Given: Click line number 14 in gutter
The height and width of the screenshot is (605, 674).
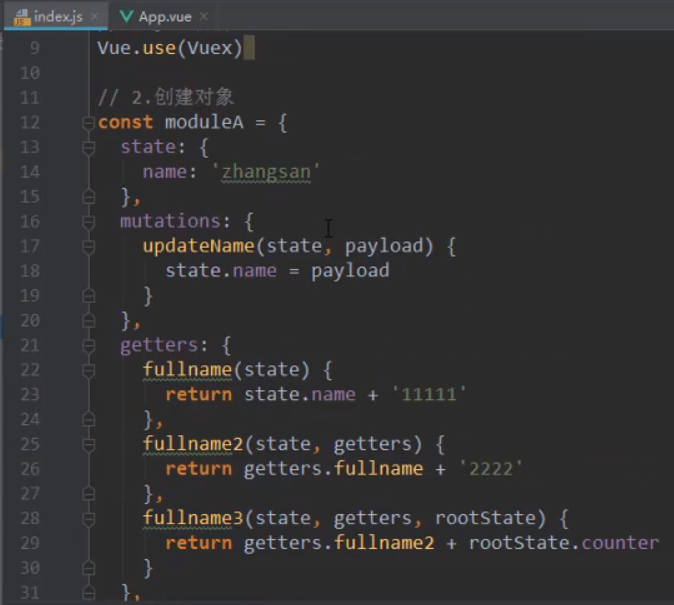Looking at the screenshot, I should coord(30,172).
